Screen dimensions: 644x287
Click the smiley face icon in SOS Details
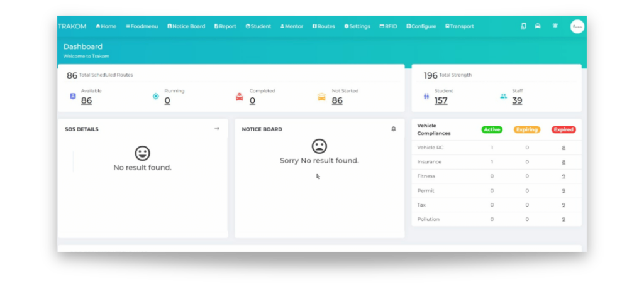coord(143,153)
